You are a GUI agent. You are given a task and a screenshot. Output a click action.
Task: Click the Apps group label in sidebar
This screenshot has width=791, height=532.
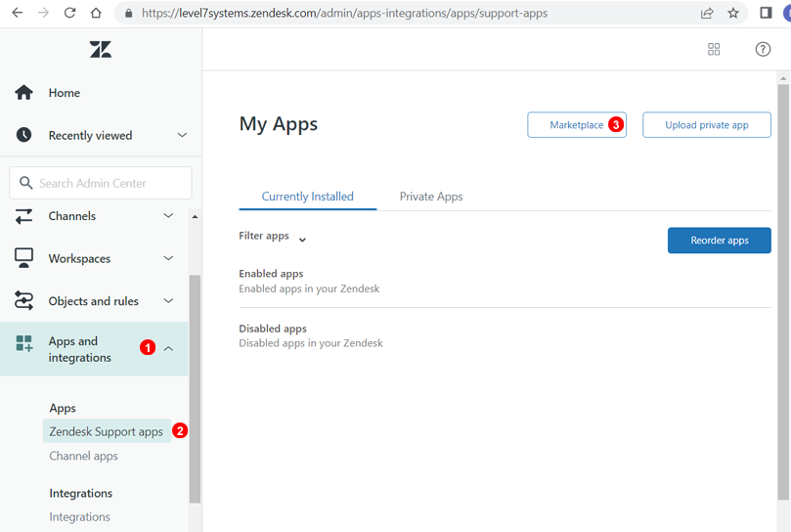coord(63,408)
